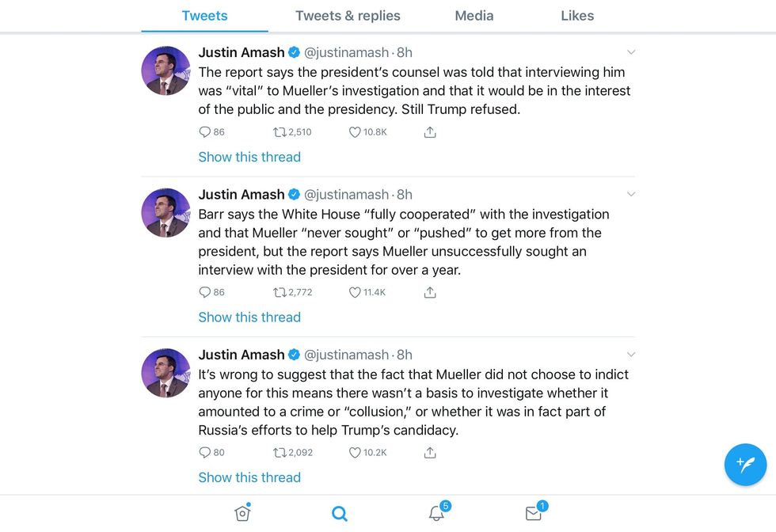Open caret menu on 'collusion' tweet
Screen dimensions: 776x532
pos(631,355)
